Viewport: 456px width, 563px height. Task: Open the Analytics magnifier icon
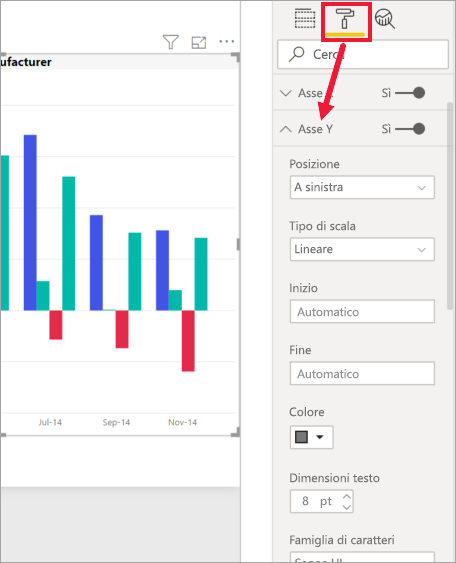[x=385, y=19]
